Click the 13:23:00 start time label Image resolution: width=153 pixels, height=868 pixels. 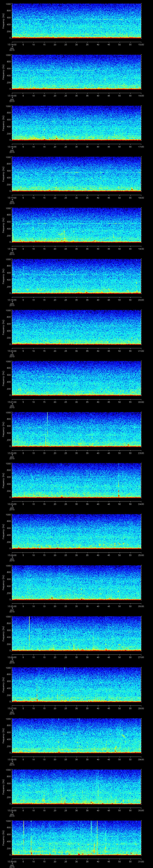point(12,504)
